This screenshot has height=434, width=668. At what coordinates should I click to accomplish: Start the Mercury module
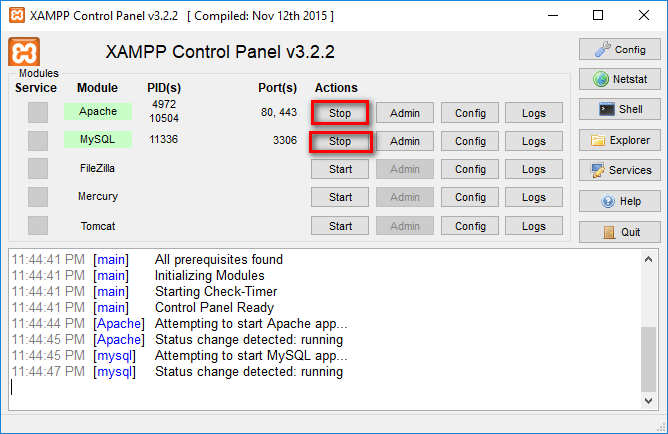point(340,197)
